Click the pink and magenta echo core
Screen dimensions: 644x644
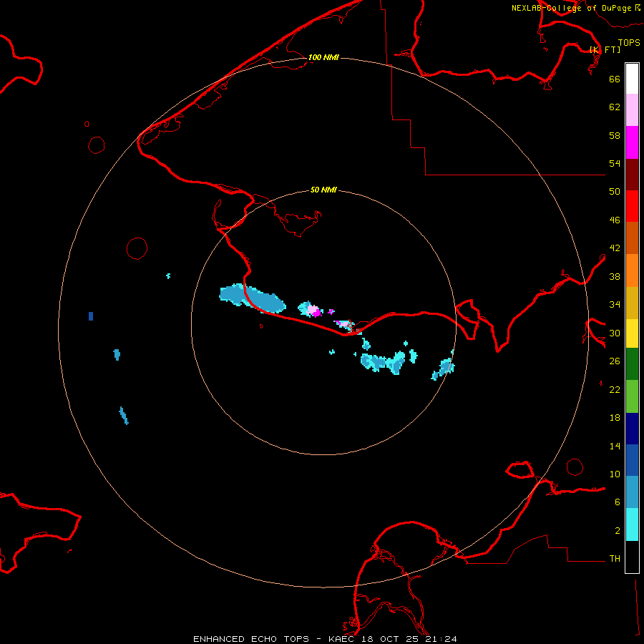(313, 310)
